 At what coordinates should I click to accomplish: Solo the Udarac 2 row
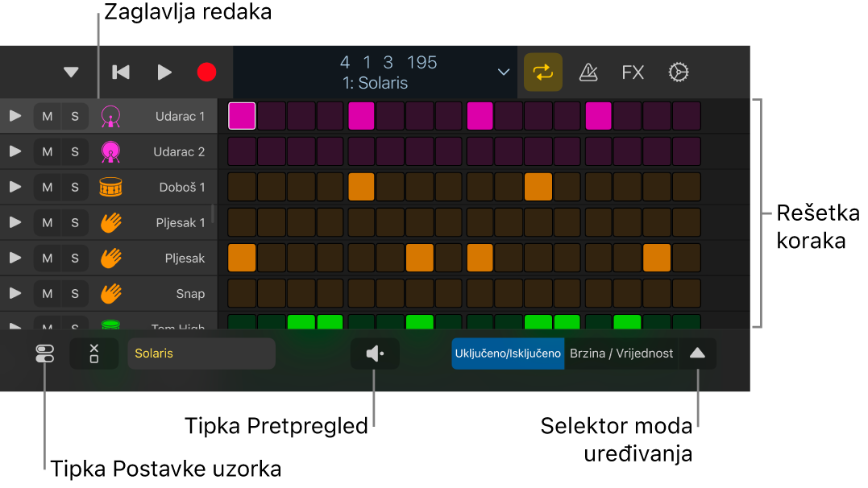75,151
